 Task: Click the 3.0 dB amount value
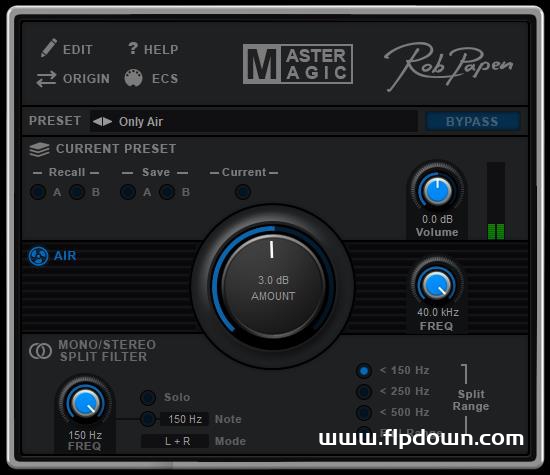pos(273,280)
